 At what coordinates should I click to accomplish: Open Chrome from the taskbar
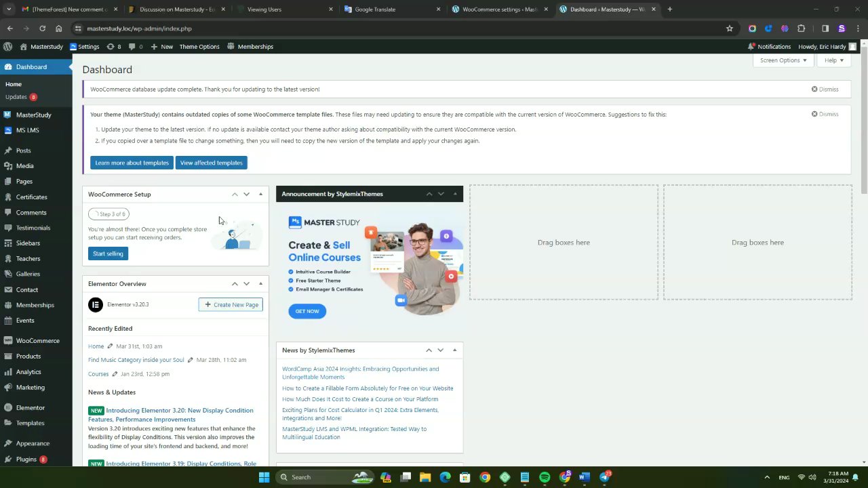[485, 477]
